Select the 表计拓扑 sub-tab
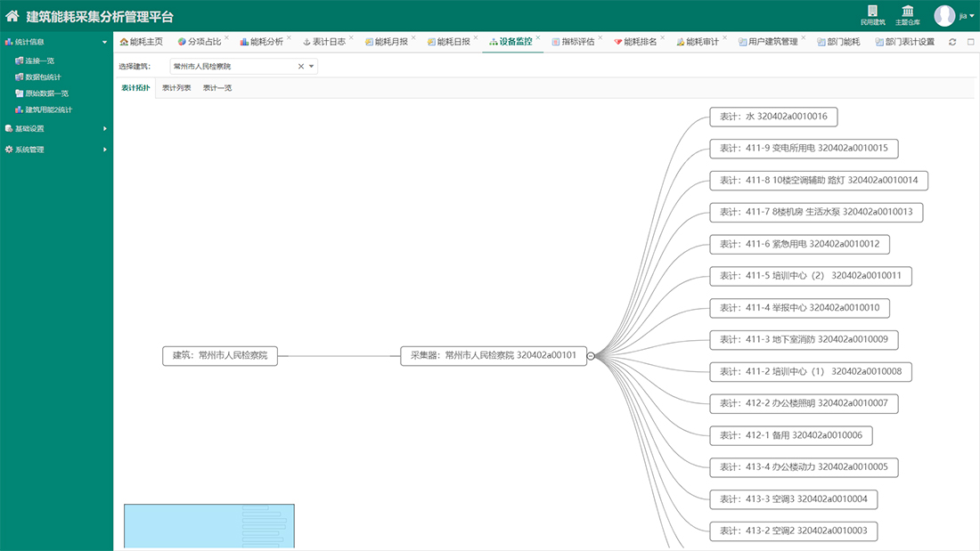Viewport: 980px width, 551px height. pyautogui.click(x=135, y=88)
